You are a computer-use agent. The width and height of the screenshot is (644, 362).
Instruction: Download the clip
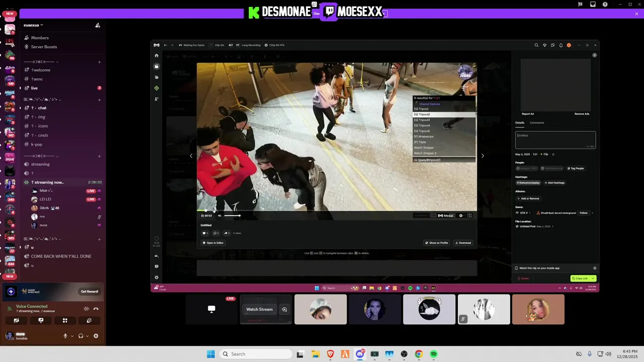click(463, 243)
